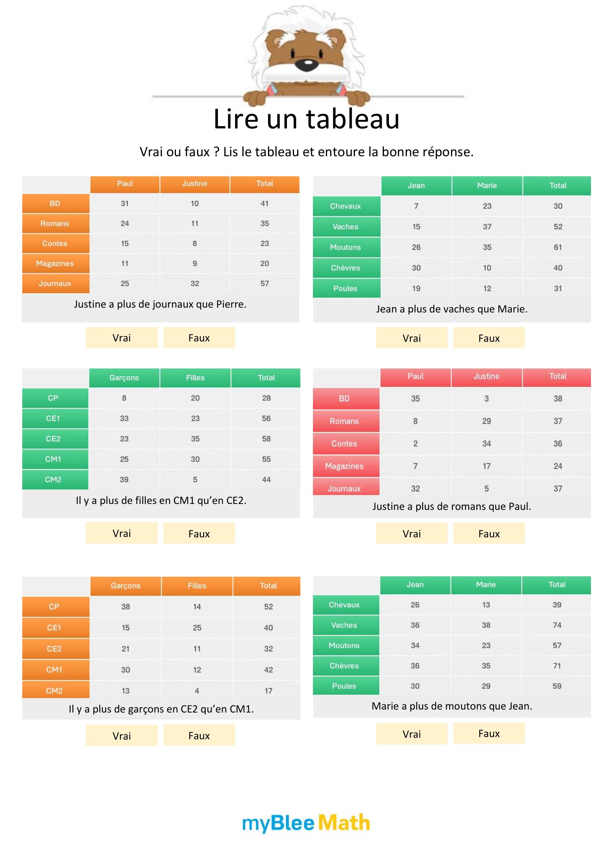Select Faux for Jean's vaches statement
The height and width of the screenshot is (868, 614).
(489, 338)
